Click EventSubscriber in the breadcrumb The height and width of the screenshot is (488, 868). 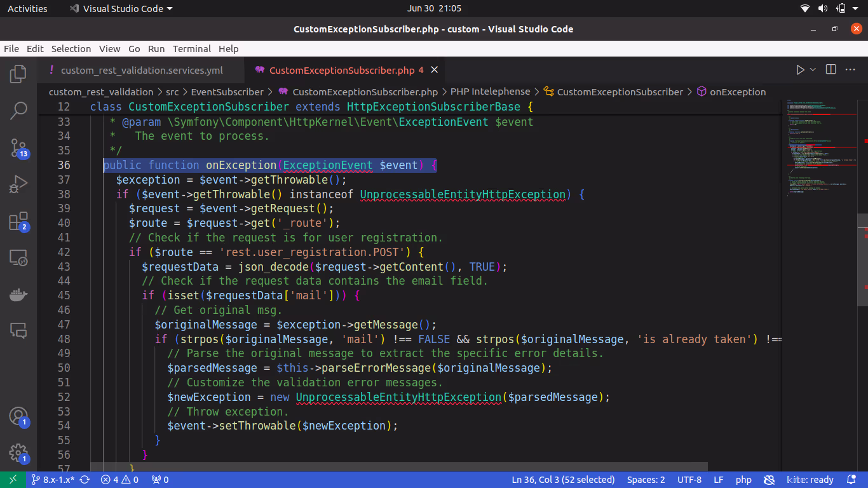point(227,91)
